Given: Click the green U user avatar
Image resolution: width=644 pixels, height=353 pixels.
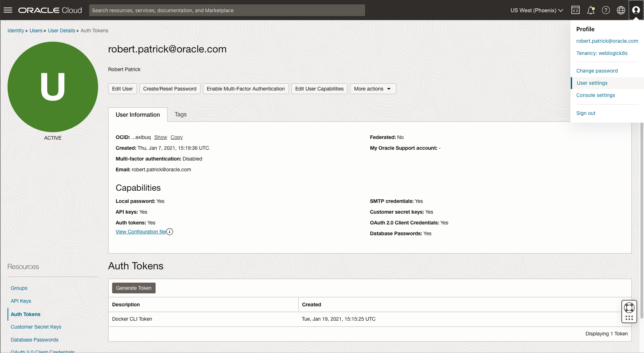Looking at the screenshot, I should click(53, 87).
